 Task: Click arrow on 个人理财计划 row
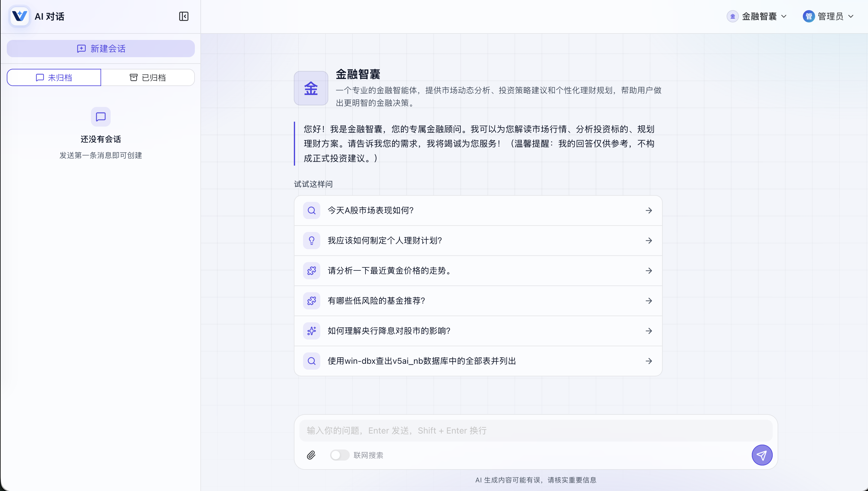pyautogui.click(x=648, y=241)
